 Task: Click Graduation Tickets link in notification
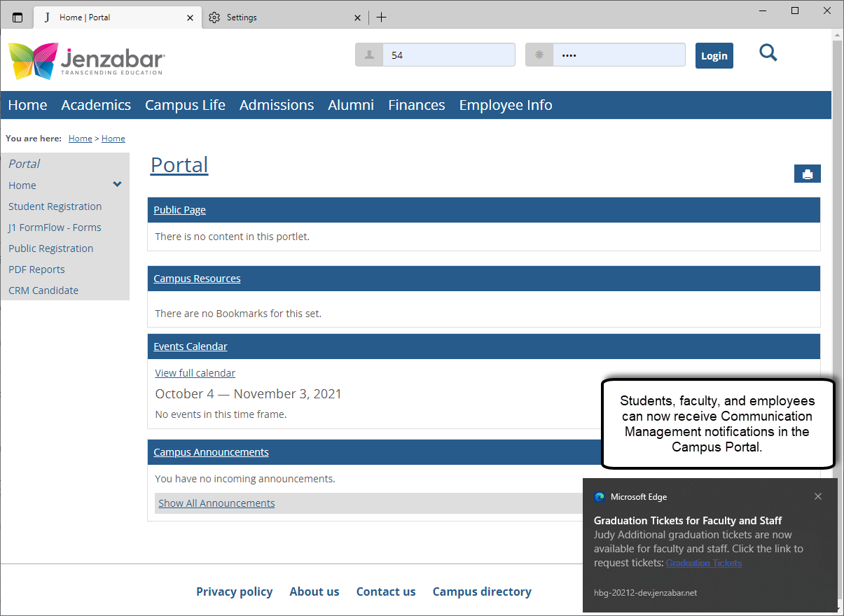click(x=704, y=563)
